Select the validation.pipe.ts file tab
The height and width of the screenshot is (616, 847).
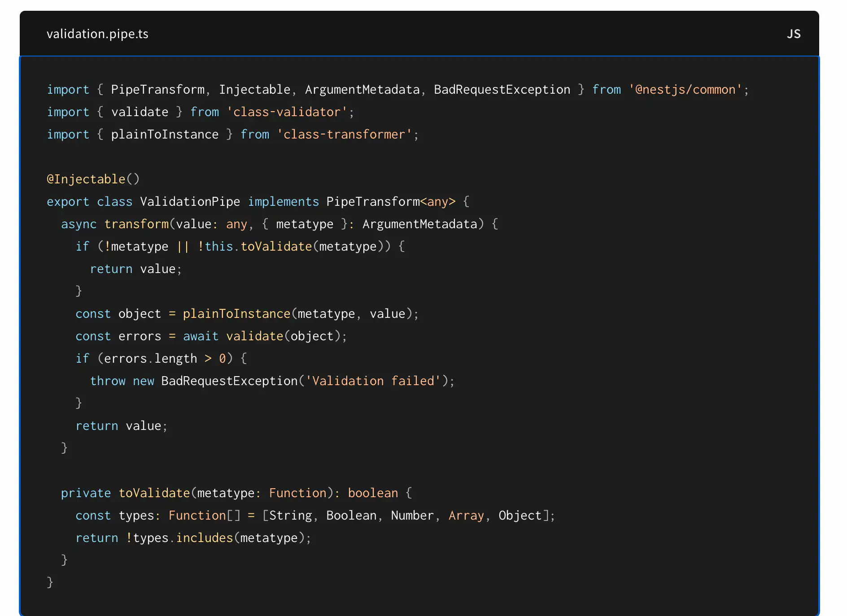98,34
